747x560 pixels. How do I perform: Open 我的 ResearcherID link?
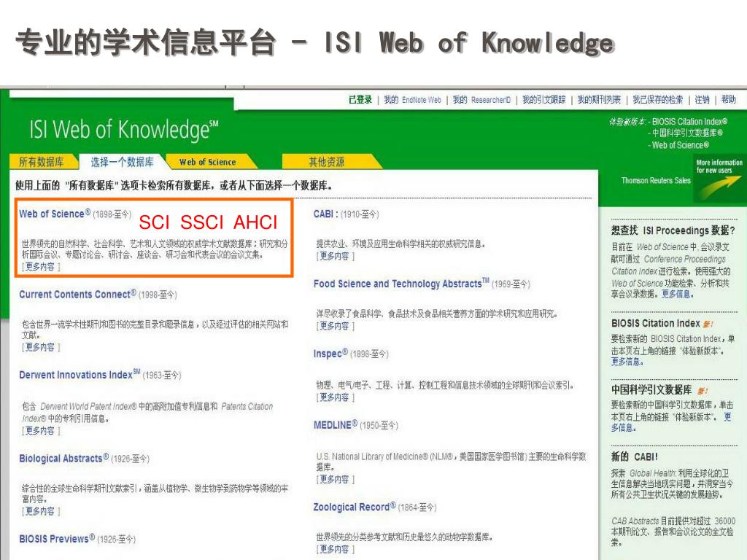481,99
